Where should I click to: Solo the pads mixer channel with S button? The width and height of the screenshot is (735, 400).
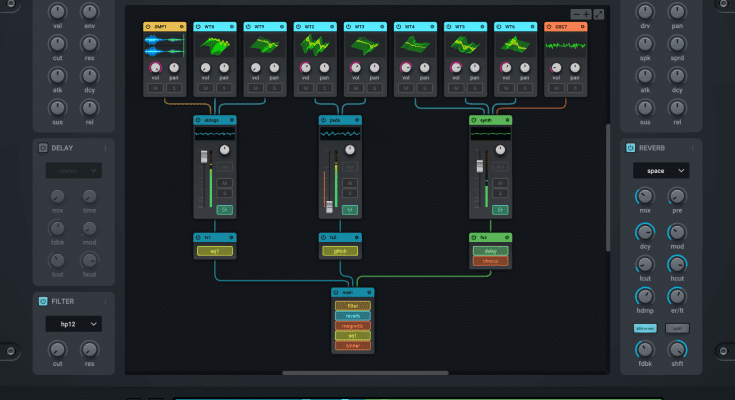point(351,194)
